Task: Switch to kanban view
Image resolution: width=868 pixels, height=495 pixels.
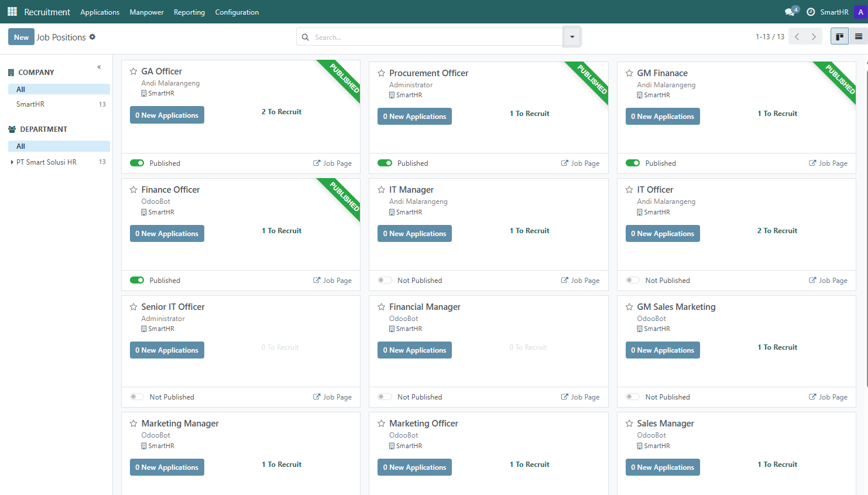Action: 839,36
